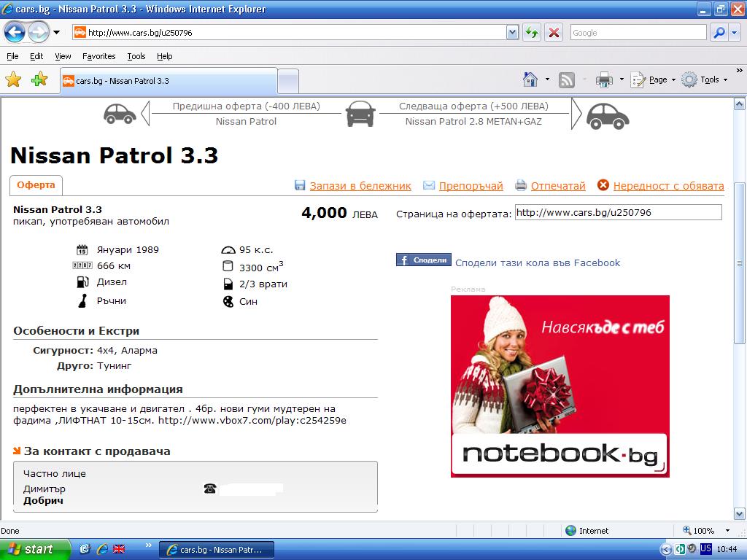Click the Refresh page icon
The image size is (747, 560).
click(x=532, y=32)
